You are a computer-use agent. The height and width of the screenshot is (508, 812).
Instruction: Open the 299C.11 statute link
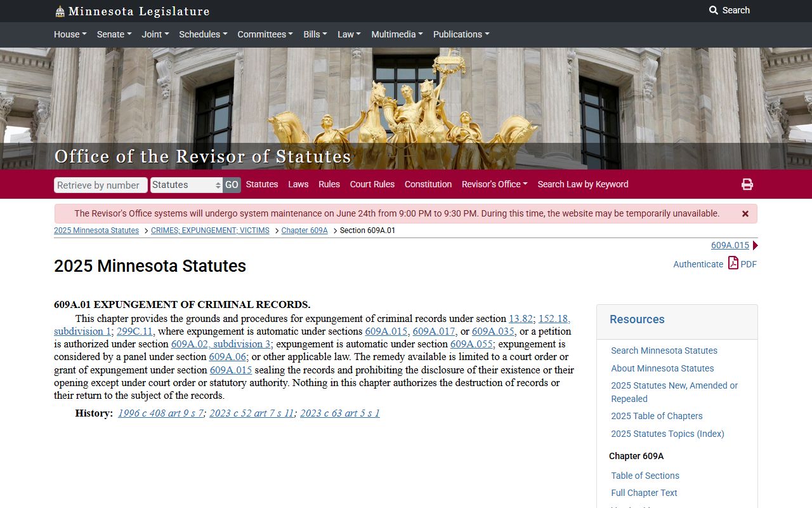134,331
